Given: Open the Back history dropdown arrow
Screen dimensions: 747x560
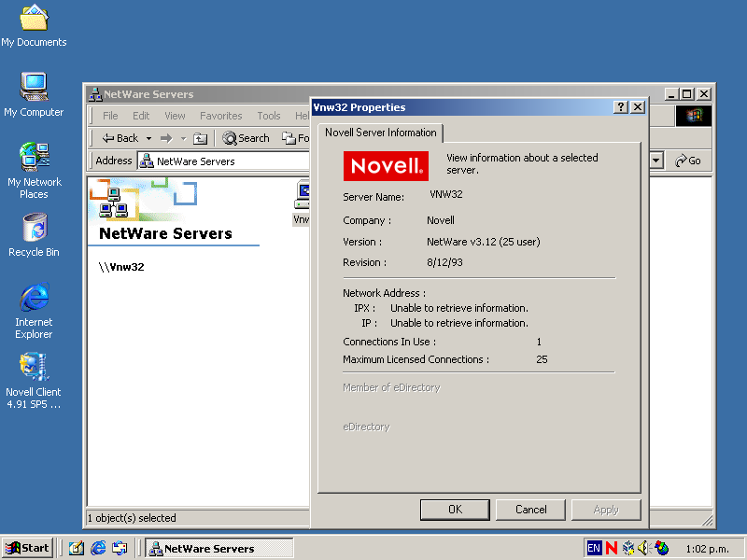Looking at the screenshot, I should (148, 138).
